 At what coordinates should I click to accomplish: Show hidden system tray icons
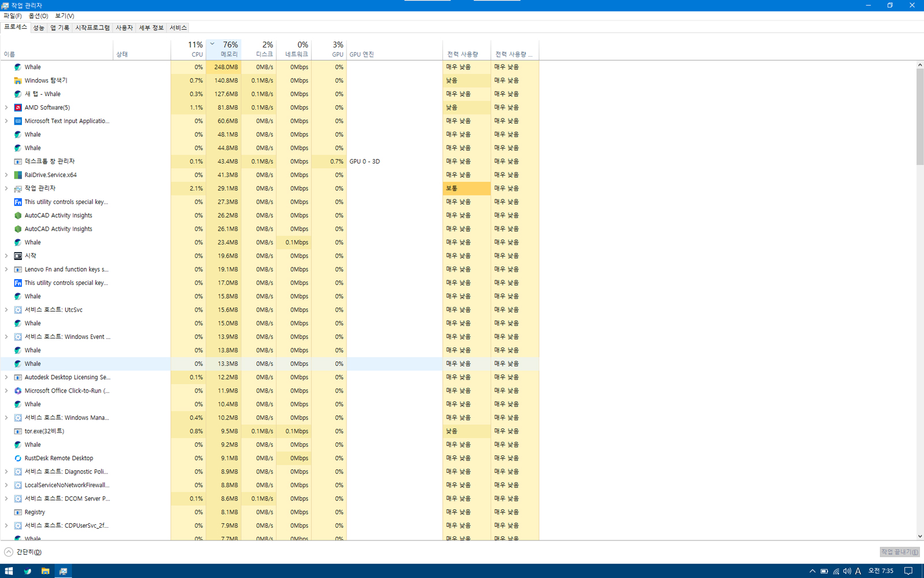813,571
